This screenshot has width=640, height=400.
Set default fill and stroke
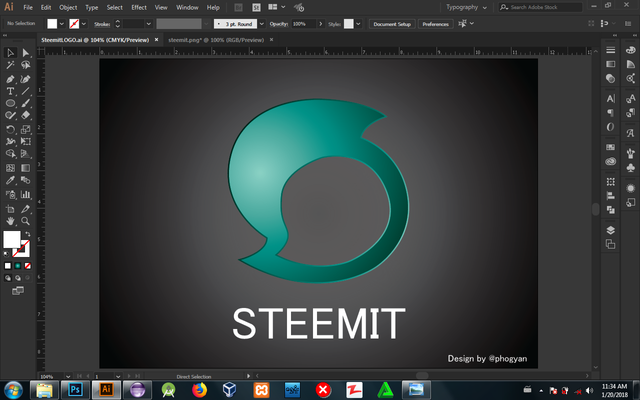6,252
